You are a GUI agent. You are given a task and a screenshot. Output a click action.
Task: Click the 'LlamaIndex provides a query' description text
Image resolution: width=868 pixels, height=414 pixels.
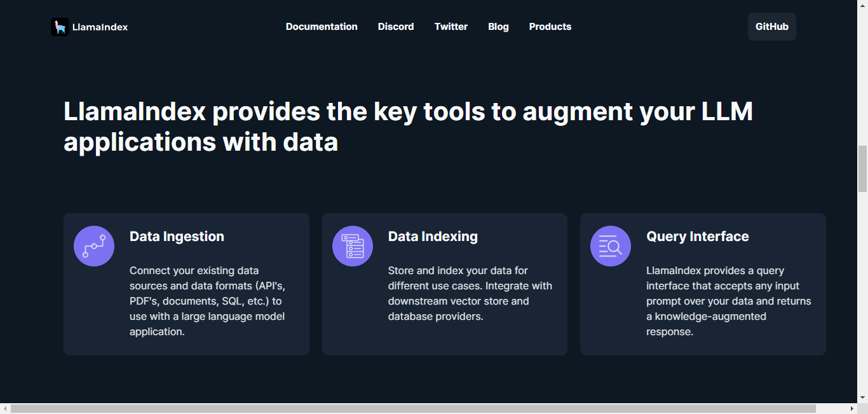coord(729,301)
